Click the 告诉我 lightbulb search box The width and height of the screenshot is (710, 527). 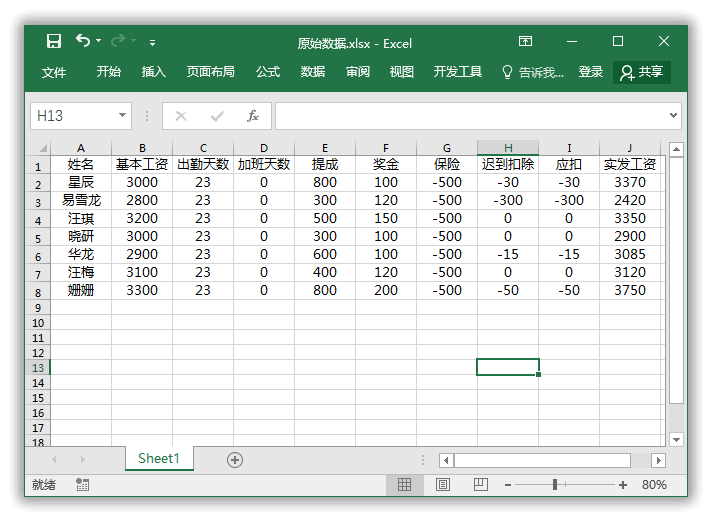coord(533,72)
